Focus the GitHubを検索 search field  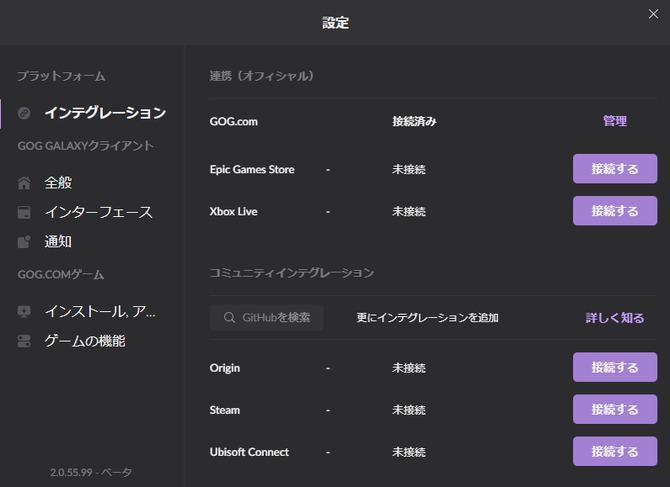[267, 317]
